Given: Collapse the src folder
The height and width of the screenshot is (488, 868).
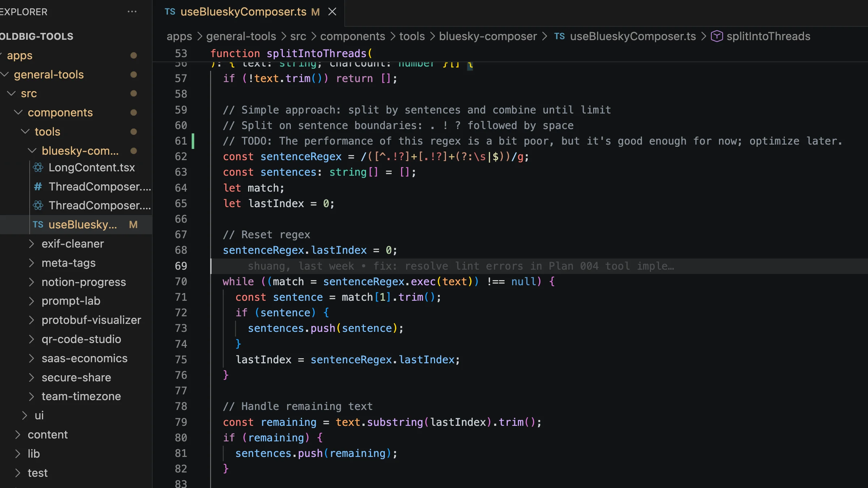Looking at the screenshot, I should pyautogui.click(x=12, y=93).
